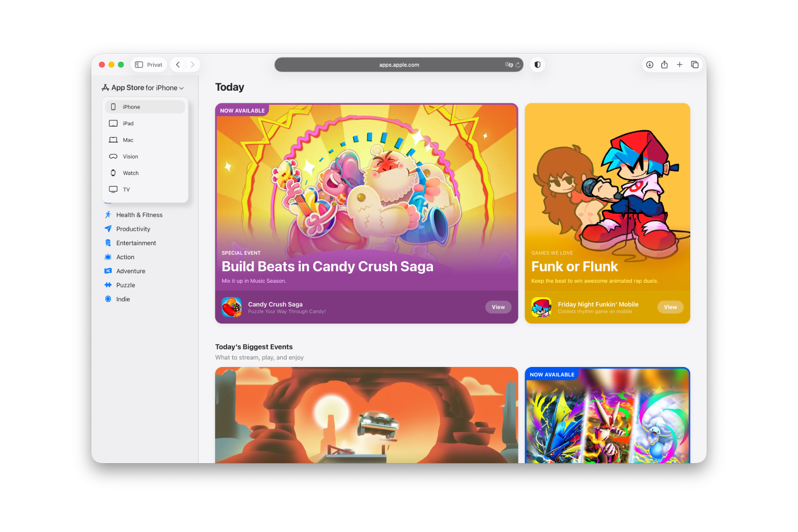
Task: Select the Indie games category
Action: tap(123, 299)
